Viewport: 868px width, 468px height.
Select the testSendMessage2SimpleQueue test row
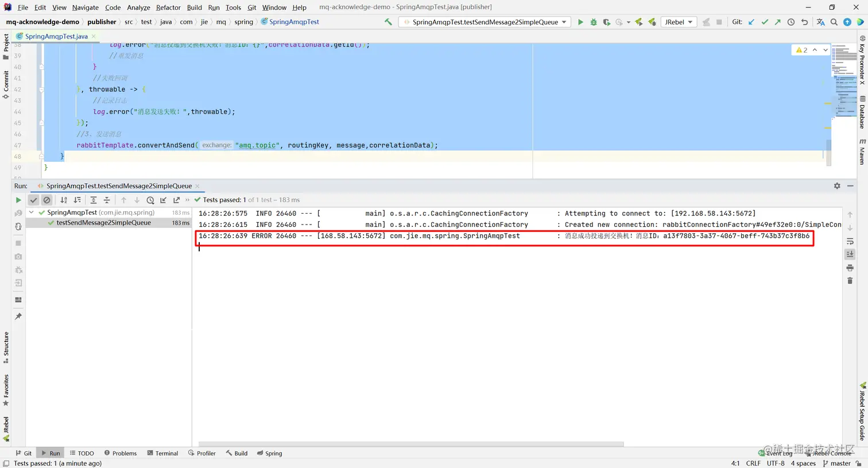tap(109, 223)
